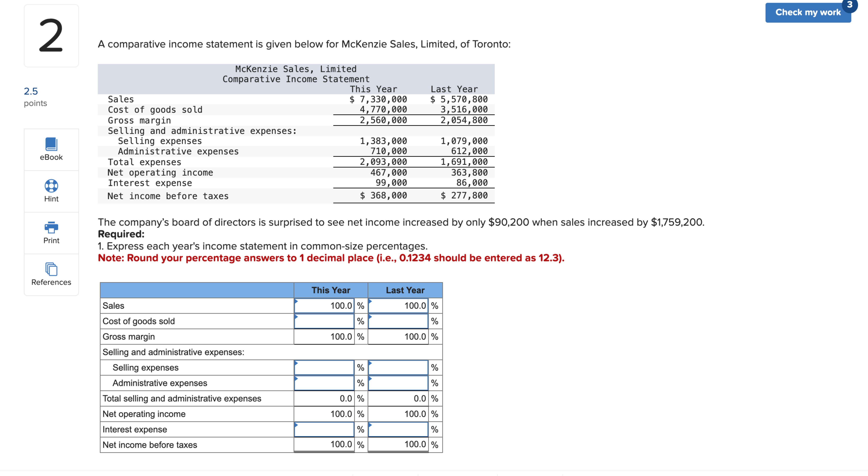Click the question number 2 panel
The width and height of the screenshot is (868, 476).
pos(51,35)
